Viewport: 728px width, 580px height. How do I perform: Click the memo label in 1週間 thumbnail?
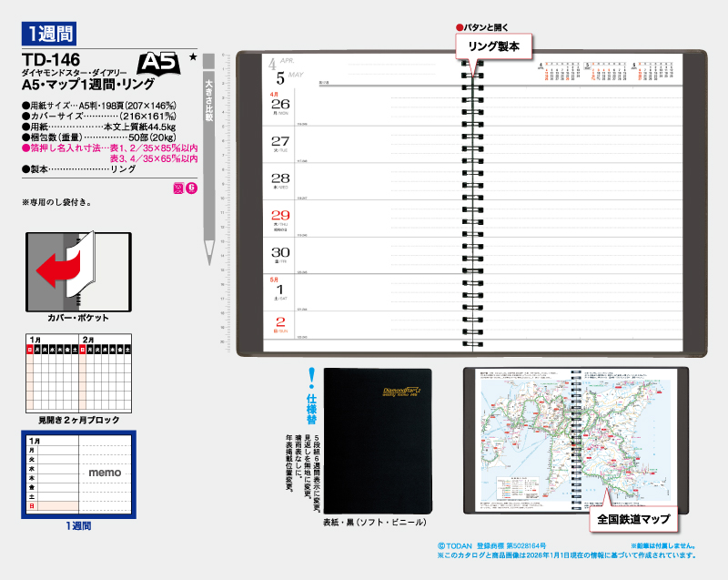click(x=105, y=473)
